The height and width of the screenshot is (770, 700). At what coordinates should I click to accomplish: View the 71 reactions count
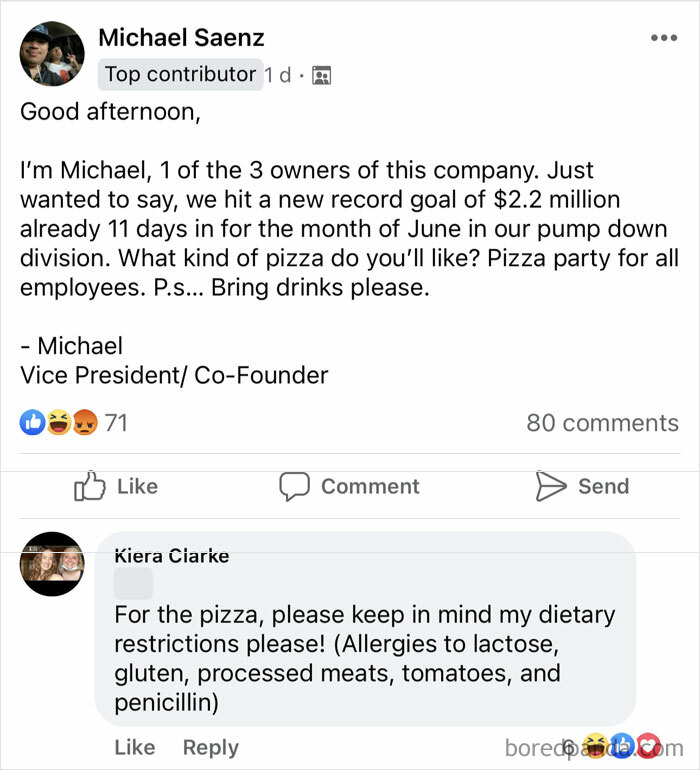[x=116, y=423]
